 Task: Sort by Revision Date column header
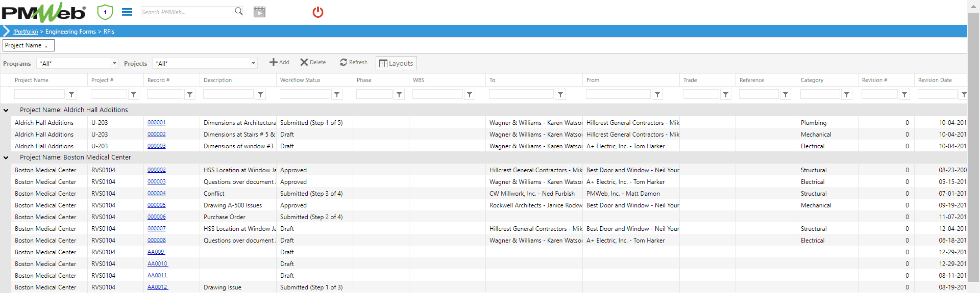[935, 80]
